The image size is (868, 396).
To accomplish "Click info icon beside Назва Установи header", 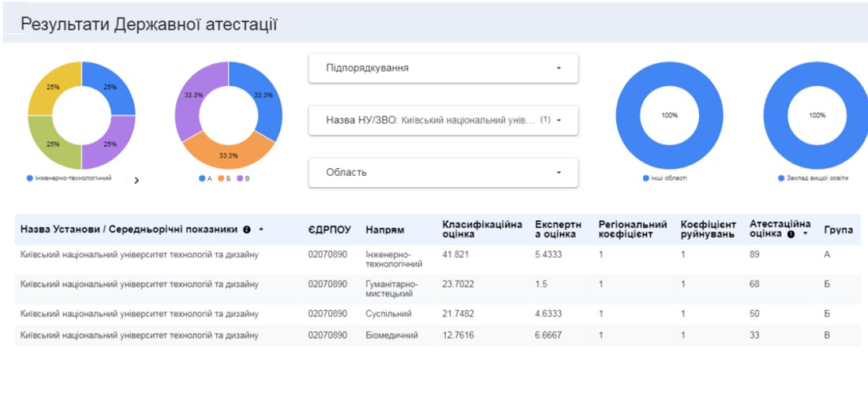I will (247, 230).
